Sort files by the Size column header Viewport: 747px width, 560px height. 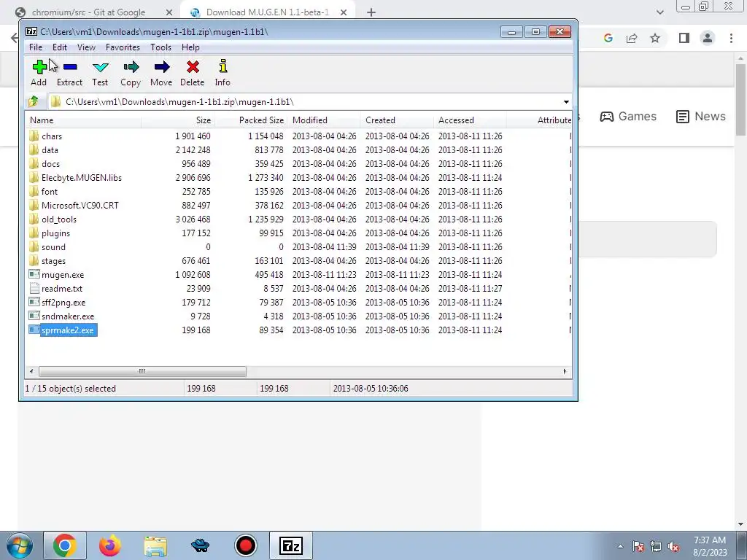[x=178, y=120]
